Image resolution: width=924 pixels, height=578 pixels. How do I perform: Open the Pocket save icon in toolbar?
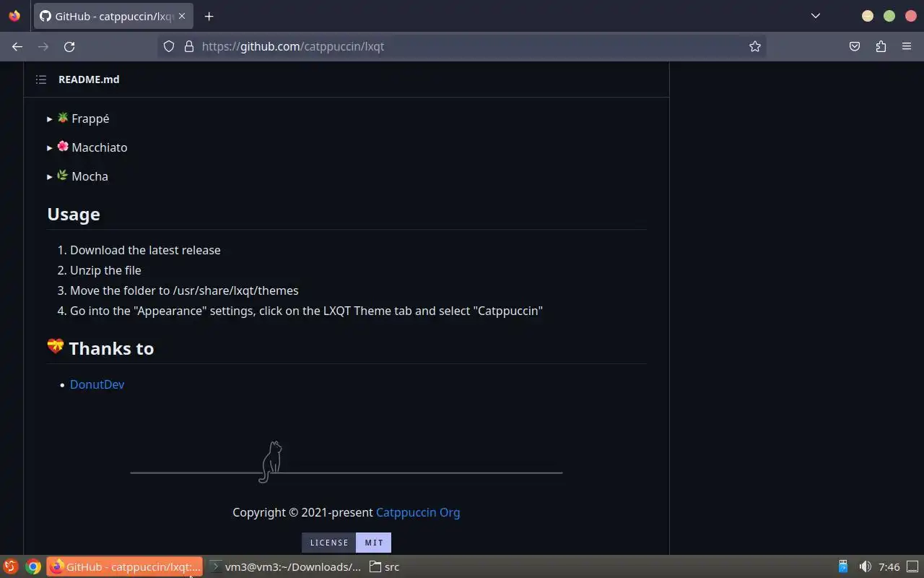855,46
